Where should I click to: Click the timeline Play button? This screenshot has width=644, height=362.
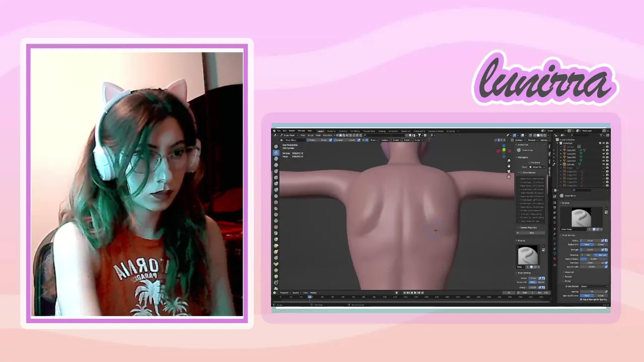[415, 293]
